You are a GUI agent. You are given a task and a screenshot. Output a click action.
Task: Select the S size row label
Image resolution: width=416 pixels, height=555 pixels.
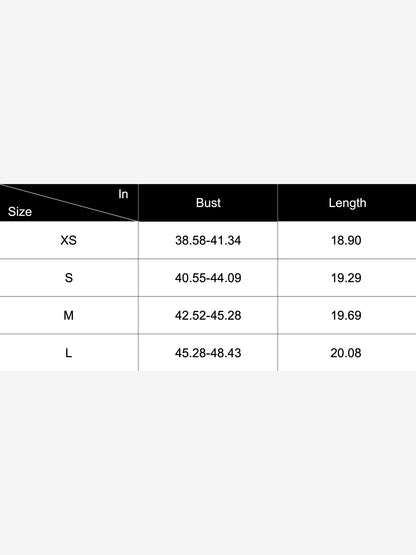(x=69, y=278)
